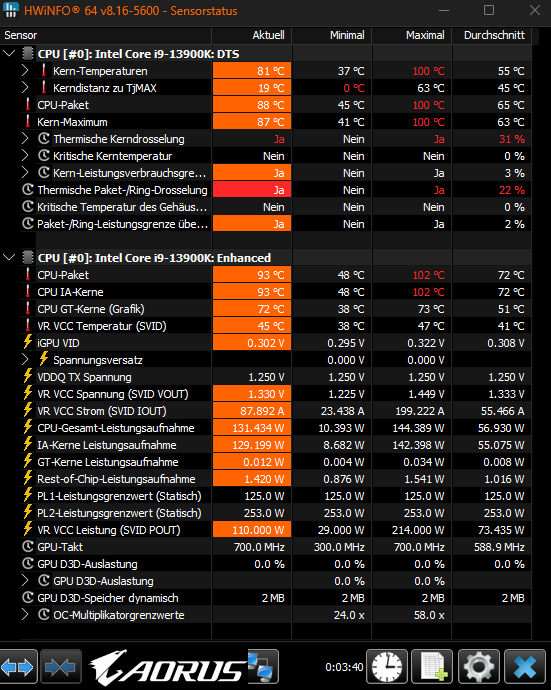This screenshot has height=690, width=551.
Task: Select VR VCC Leistung (SVID POUT) row
Action: (276, 530)
